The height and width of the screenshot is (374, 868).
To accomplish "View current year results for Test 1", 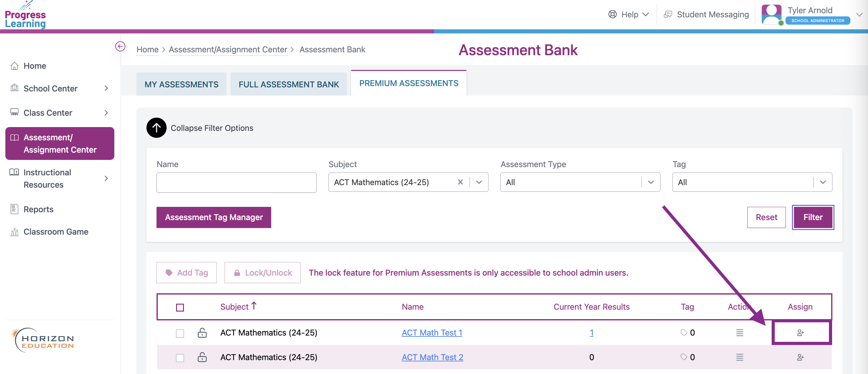I will tap(591, 332).
